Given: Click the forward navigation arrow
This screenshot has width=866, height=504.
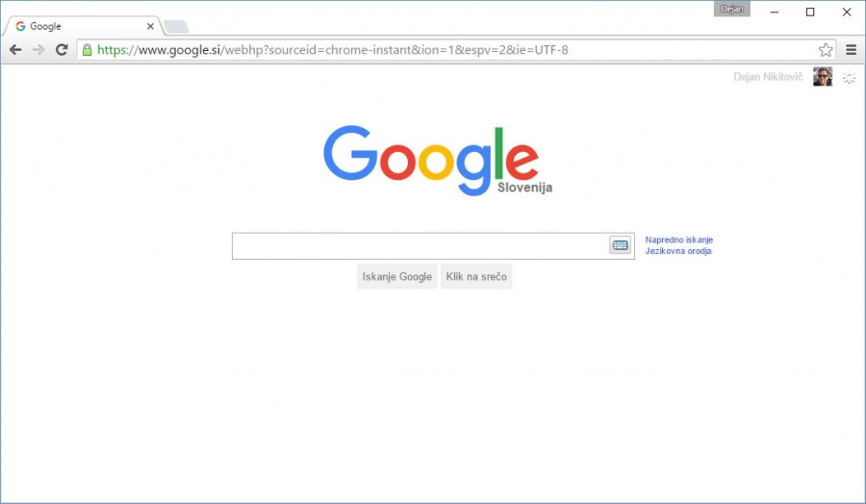Looking at the screenshot, I should pos(38,50).
